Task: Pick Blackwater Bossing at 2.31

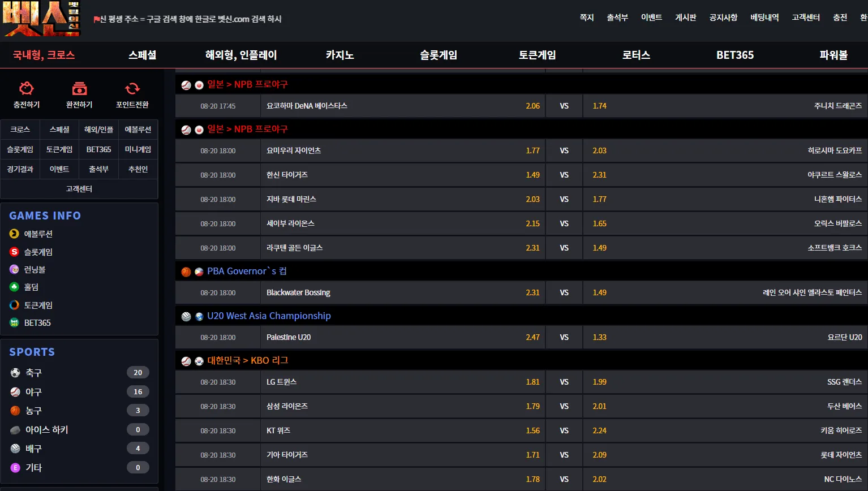Action: point(403,292)
